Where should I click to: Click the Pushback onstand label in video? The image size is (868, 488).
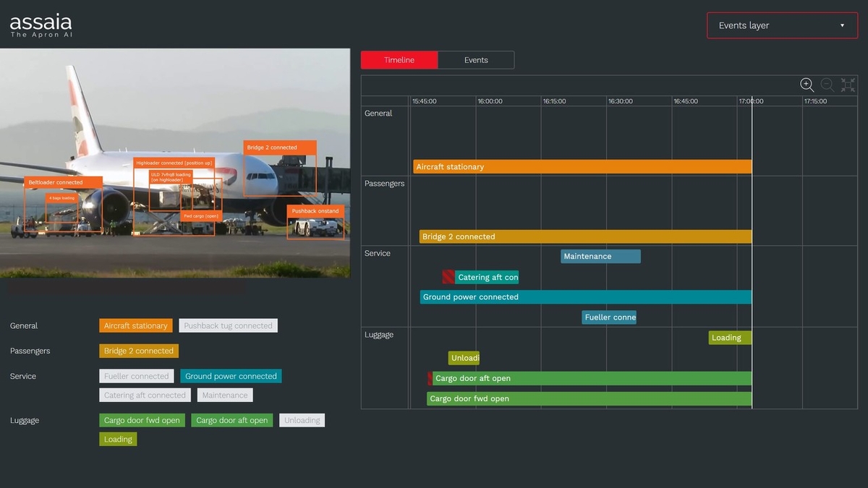pos(315,211)
